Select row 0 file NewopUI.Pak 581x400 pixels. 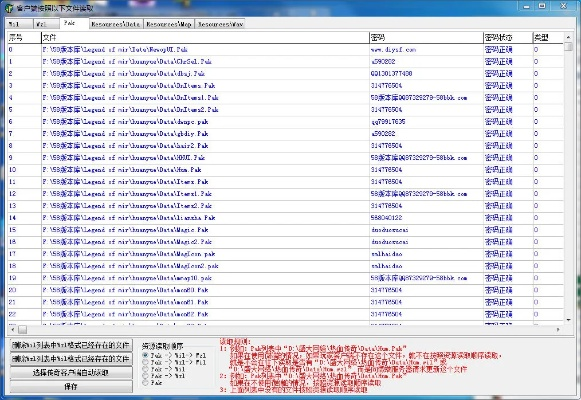pyautogui.click(x=115, y=49)
